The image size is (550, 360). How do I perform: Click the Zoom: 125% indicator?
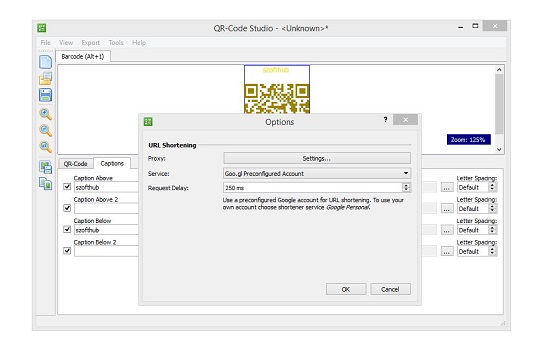click(468, 139)
